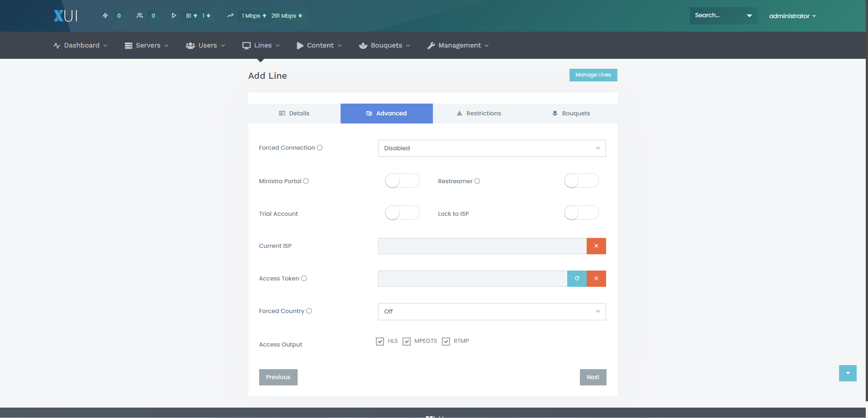868x418 pixels.
Task: Expand the Lines menu
Action: click(261, 45)
